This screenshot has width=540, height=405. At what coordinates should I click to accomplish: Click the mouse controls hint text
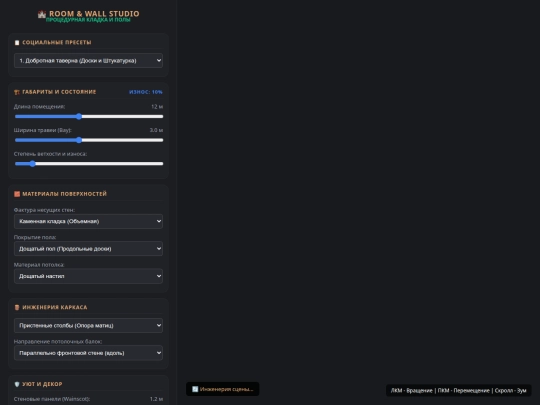coord(458,391)
